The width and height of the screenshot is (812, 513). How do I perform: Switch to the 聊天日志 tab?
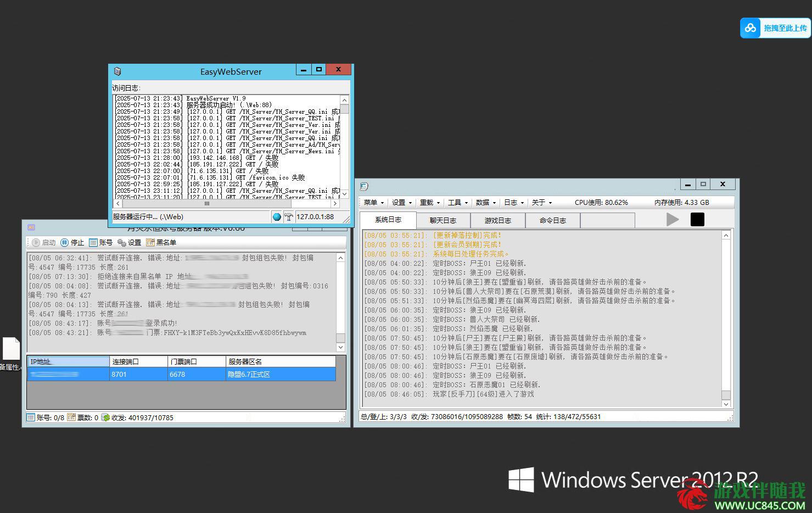tap(443, 220)
